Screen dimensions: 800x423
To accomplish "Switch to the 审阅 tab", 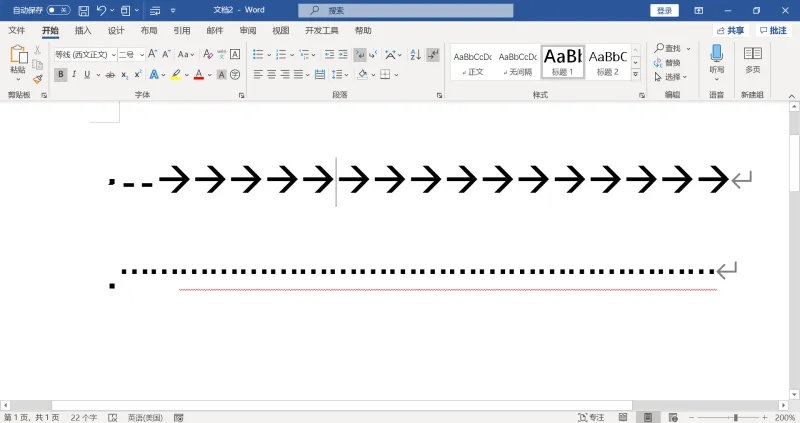I will pyautogui.click(x=248, y=31).
